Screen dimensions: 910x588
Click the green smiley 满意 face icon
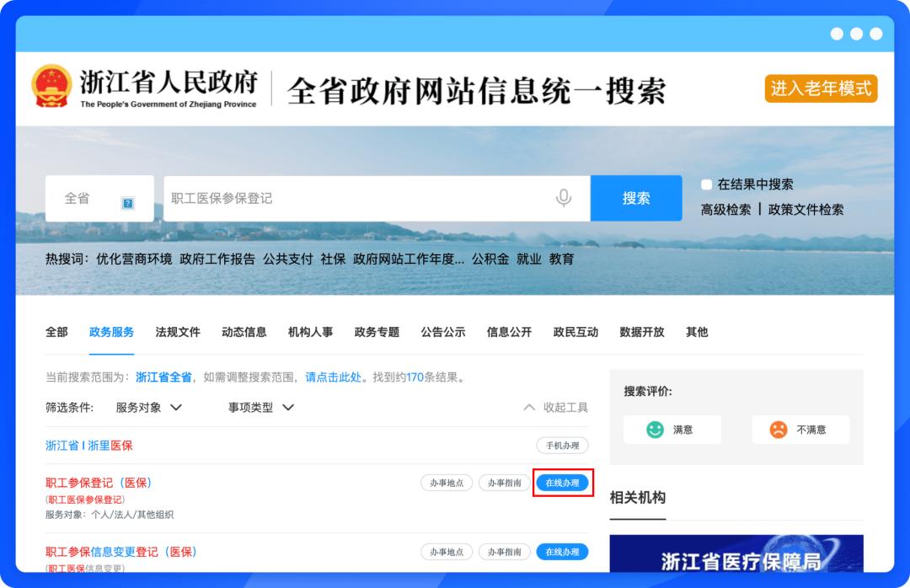(655, 430)
